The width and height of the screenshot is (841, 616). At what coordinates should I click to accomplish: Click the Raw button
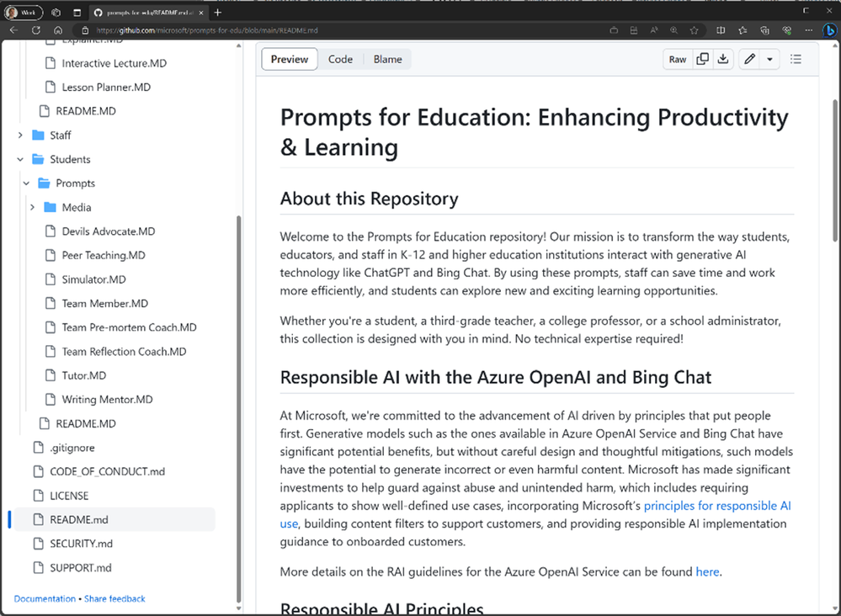pos(678,59)
